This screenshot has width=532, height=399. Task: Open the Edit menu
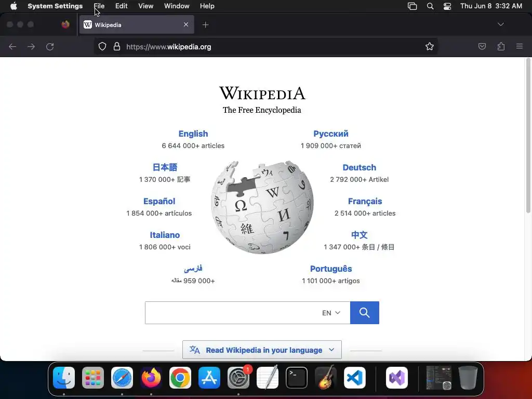pos(121,6)
